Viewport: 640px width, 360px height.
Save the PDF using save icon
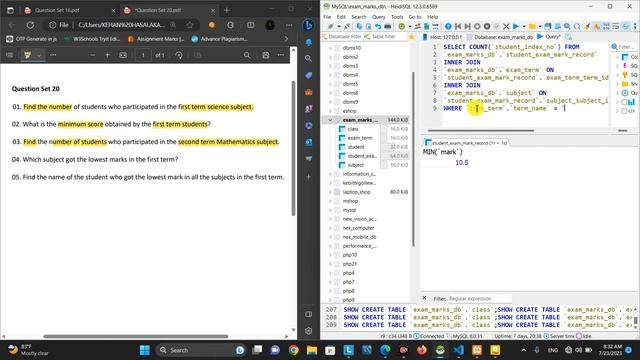(266, 55)
